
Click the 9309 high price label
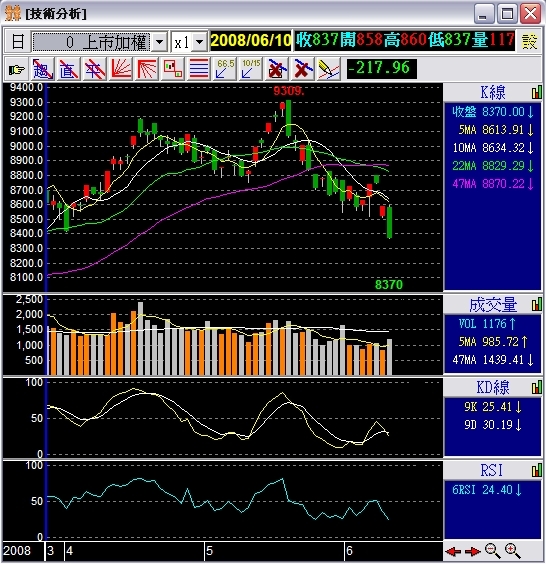pos(288,91)
